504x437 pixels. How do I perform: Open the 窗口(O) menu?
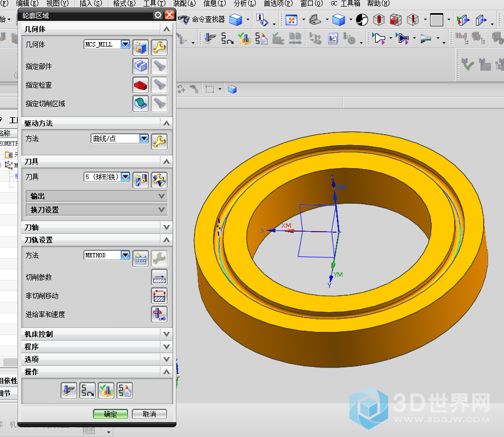pyautogui.click(x=312, y=3)
